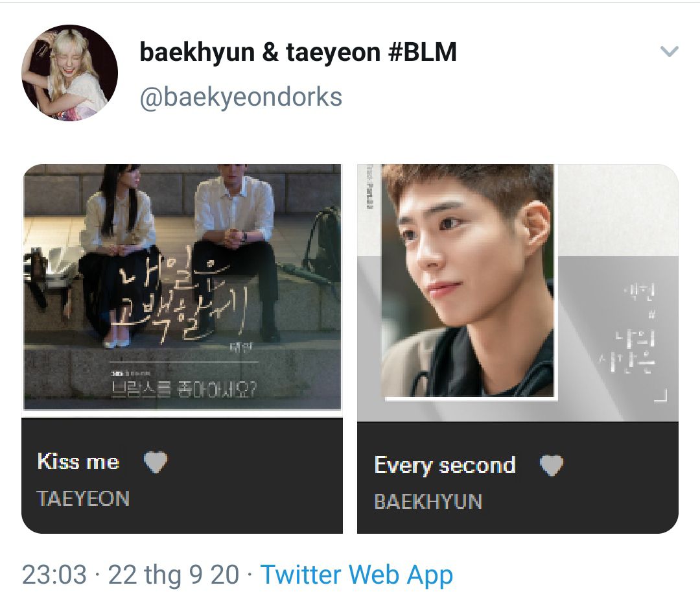Open the @baekyeondorks handle link
Image resolution: width=700 pixels, height=609 pixels.
coord(241,97)
